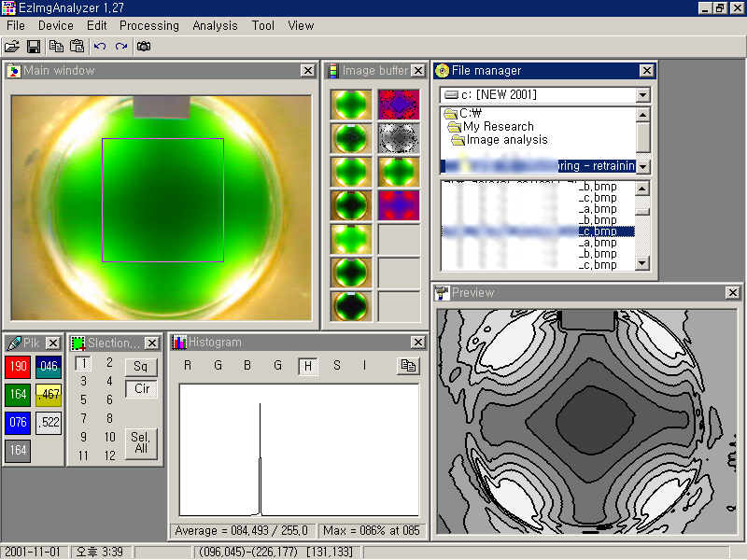
Task: Expand the My Research folder
Action: coord(491,127)
